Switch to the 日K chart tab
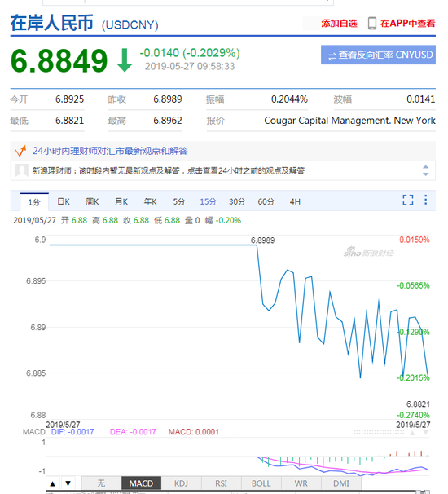This screenshot has height=494, width=448. pyautogui.click(x=64, y=201)
